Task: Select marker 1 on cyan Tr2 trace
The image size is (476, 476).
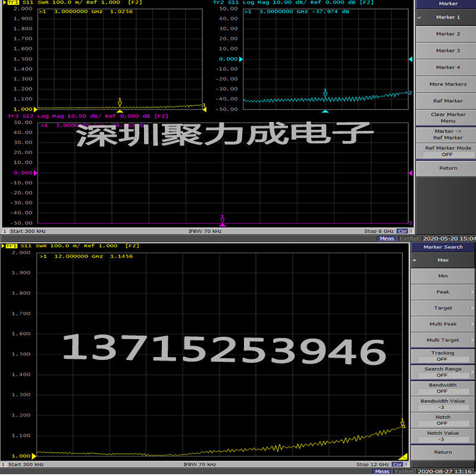Action: (325, 93)
